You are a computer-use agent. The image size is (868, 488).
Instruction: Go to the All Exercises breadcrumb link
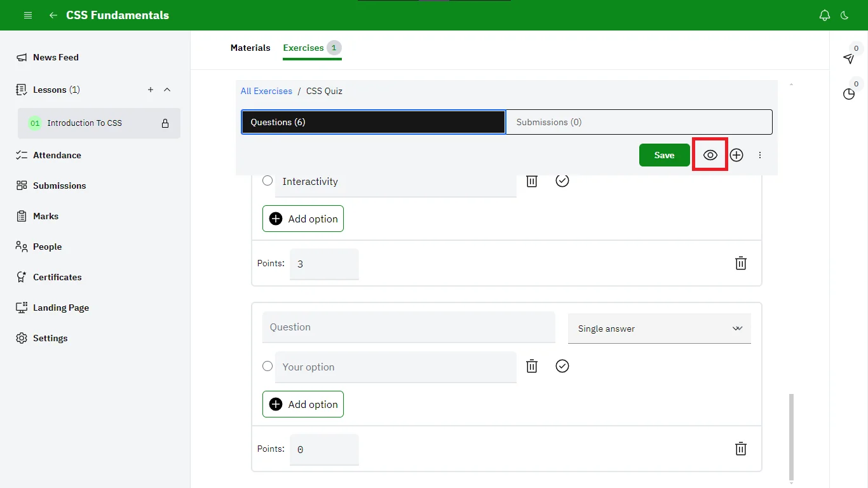coord(266,91)
